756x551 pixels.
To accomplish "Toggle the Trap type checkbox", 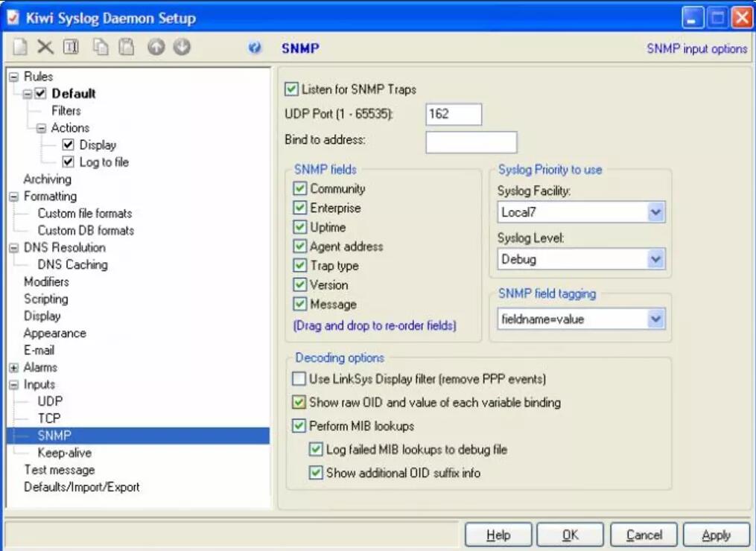I will point(300,265).
